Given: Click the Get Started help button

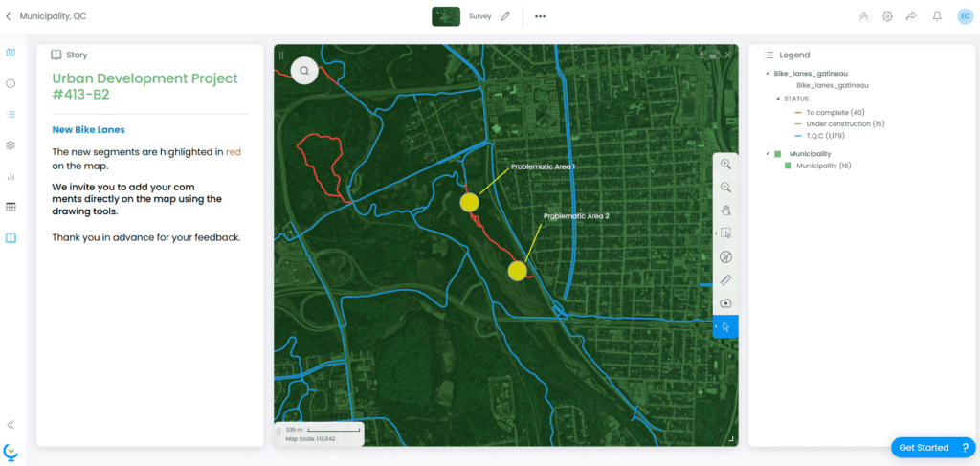Looking at the screenshot, I should (932, 447).
